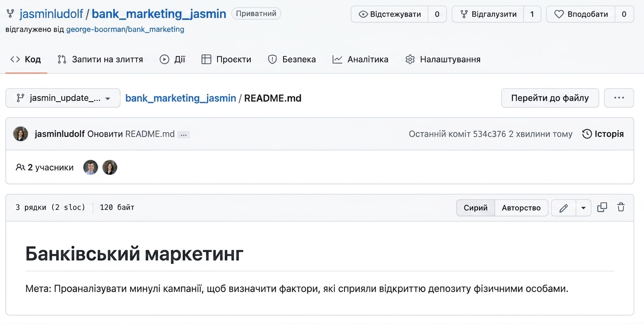Click the pencil edit file icon

click(563, 208)
